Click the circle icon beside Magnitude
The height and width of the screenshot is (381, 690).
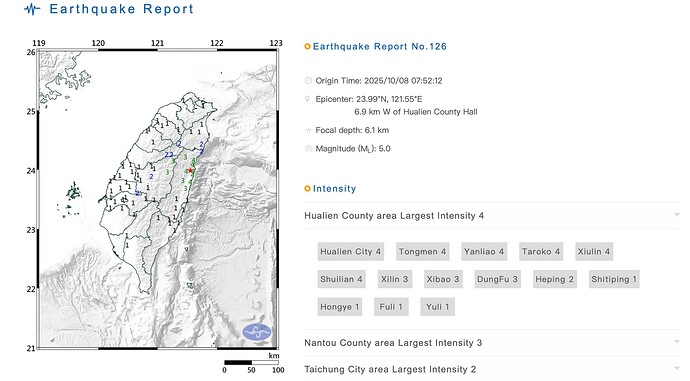(308, 149)
